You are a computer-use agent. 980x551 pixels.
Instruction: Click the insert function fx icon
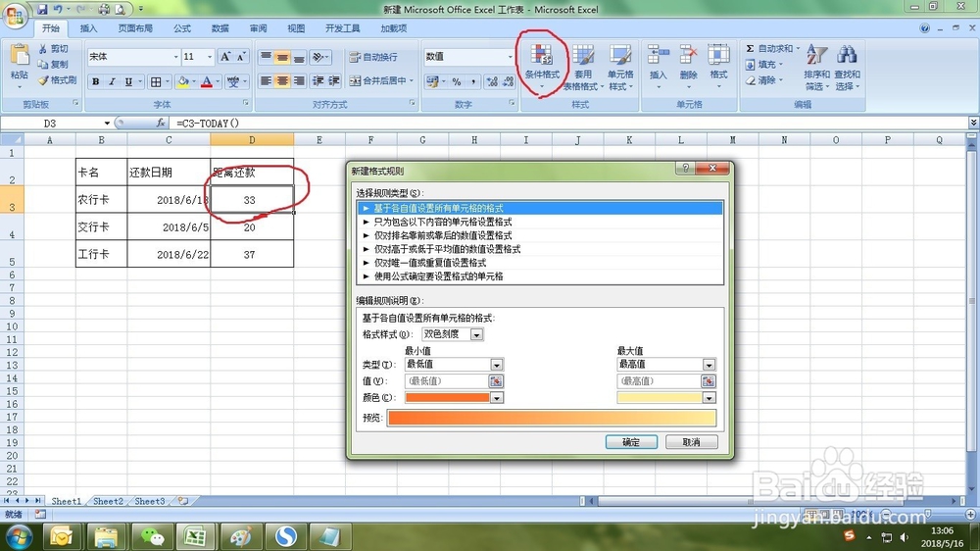pos(161,124)
